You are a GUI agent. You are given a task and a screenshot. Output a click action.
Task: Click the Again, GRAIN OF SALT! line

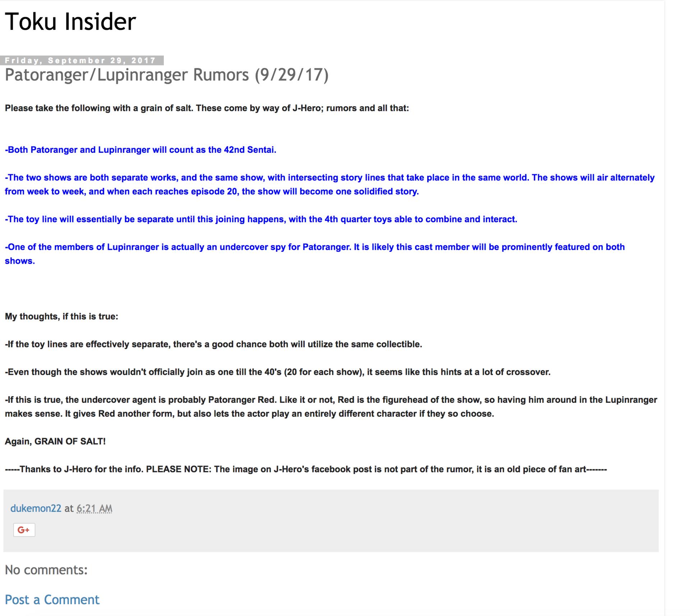click(55, 441)
